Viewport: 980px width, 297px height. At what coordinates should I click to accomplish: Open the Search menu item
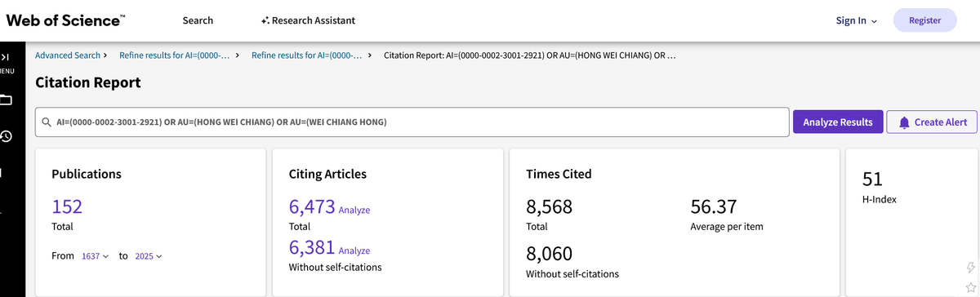click(198, 20)
